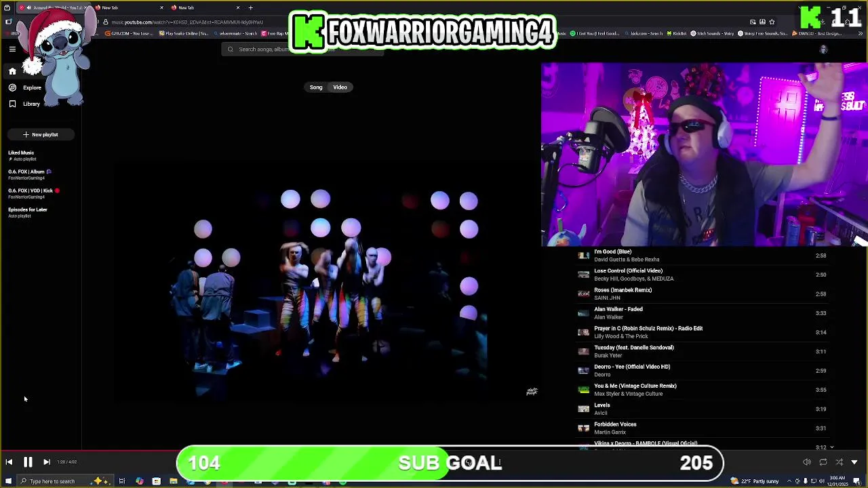Open the Liked Music playlist

[21, 155]
